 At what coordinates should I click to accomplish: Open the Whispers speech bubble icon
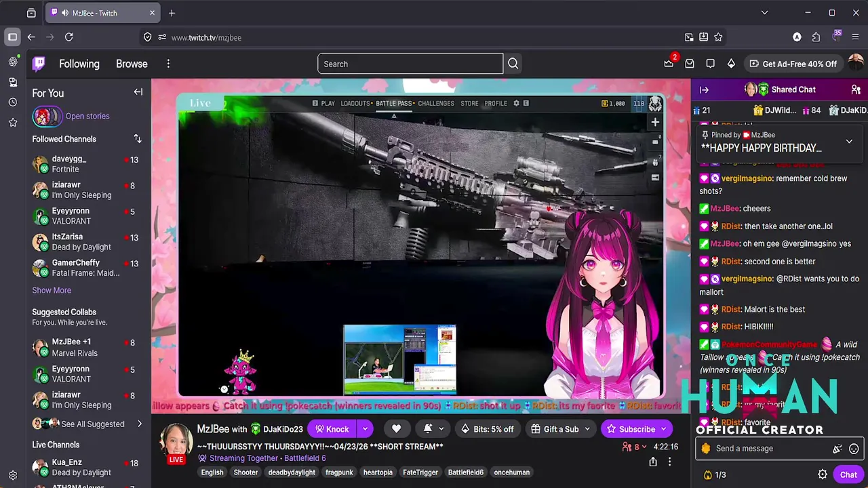click(710, 64)
